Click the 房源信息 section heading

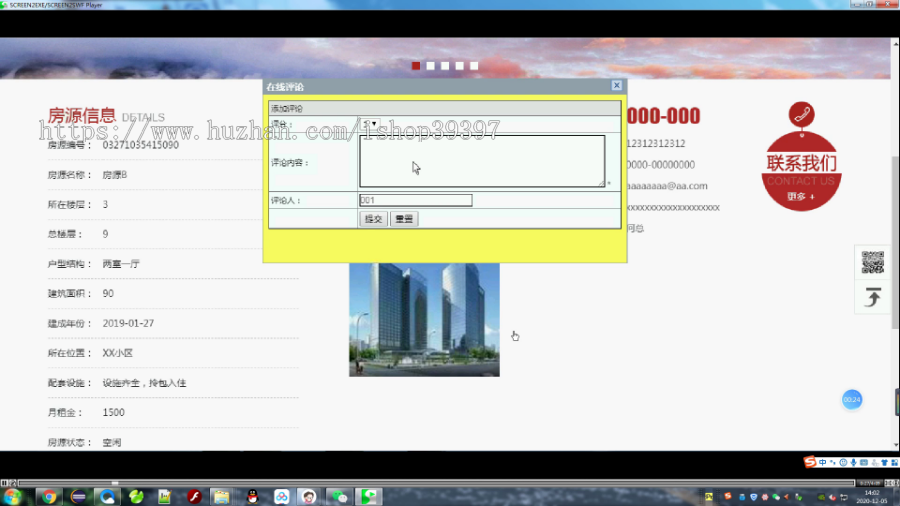pyautogui.click(x=82, y=115)
